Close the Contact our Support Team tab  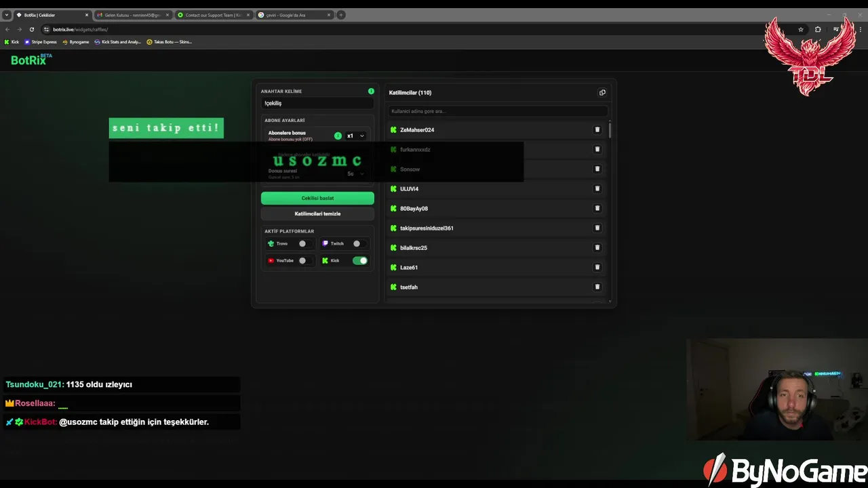[x=248, y=15]
